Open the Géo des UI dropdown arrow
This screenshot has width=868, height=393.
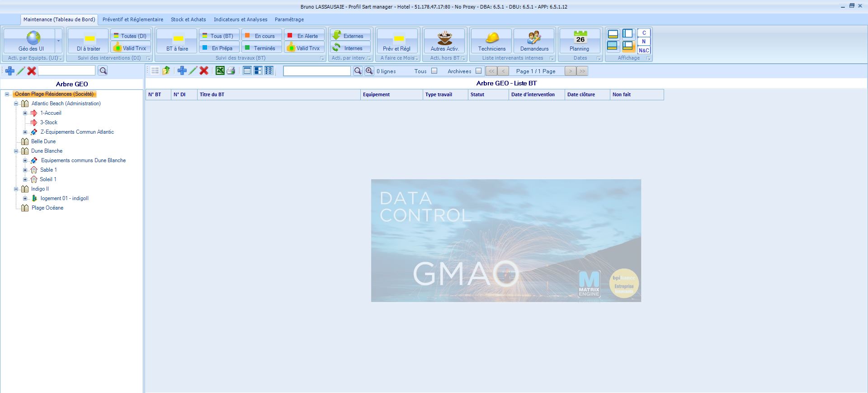(x=59, y=41)
